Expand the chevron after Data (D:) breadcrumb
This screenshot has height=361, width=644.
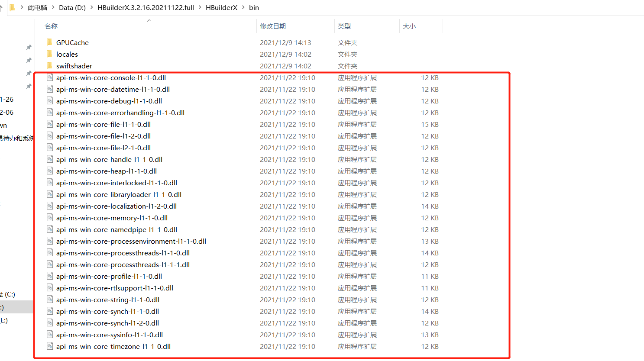[92, 7]
